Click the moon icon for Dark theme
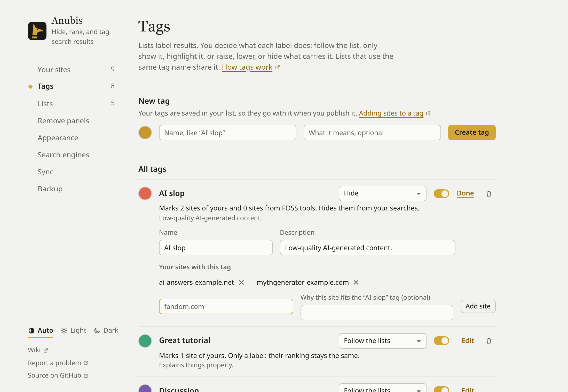The height and width of the screenshot is (392, 568). tap(97, 330)
